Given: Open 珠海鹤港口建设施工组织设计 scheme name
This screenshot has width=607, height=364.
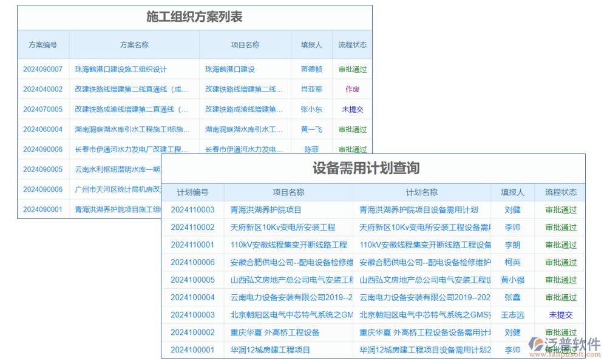Looking at the screenshot, I should click(121, 69).
